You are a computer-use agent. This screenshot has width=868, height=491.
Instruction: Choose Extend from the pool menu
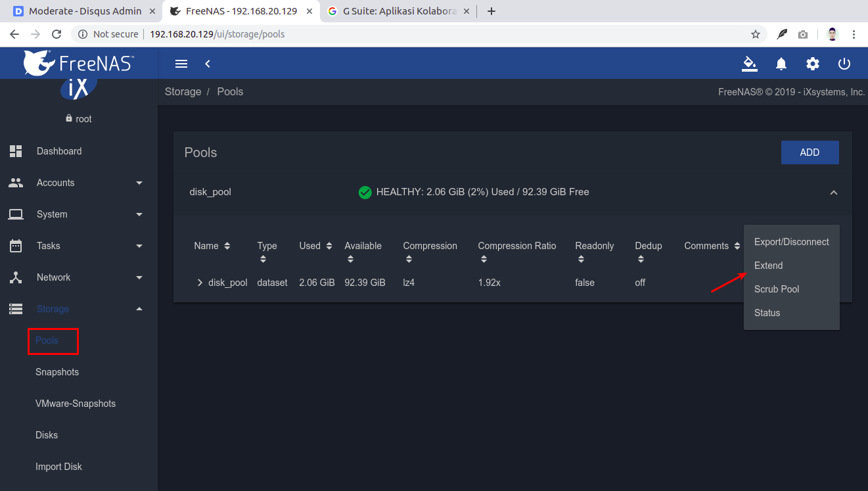tap(792, 266)
